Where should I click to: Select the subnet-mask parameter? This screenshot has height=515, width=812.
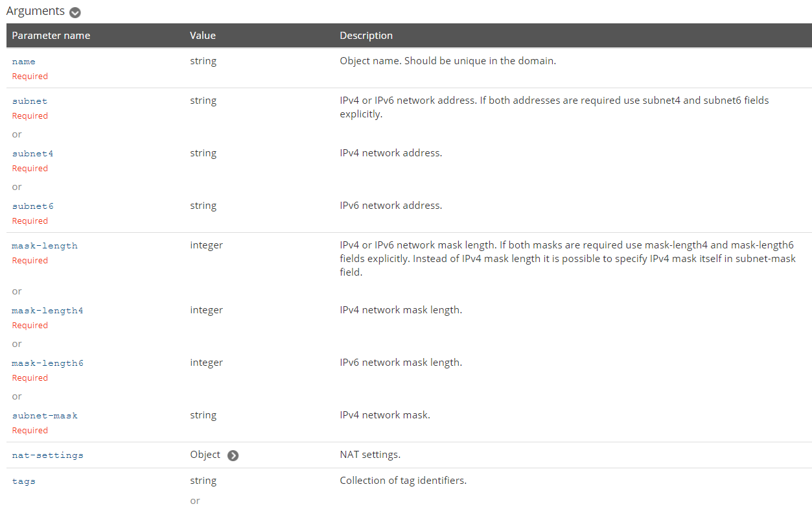(45, 416)
